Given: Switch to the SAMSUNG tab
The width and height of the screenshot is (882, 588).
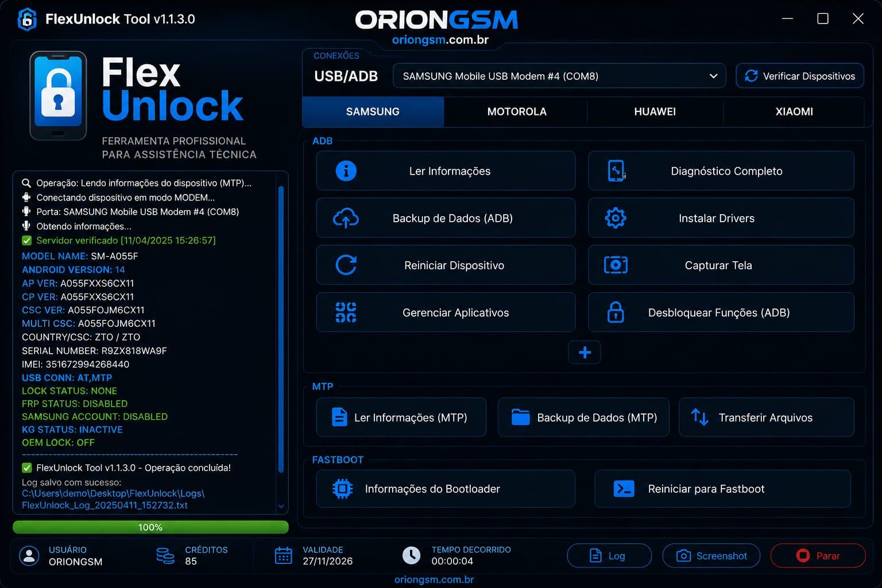Looking at the screenshot, I should (373, 111).
